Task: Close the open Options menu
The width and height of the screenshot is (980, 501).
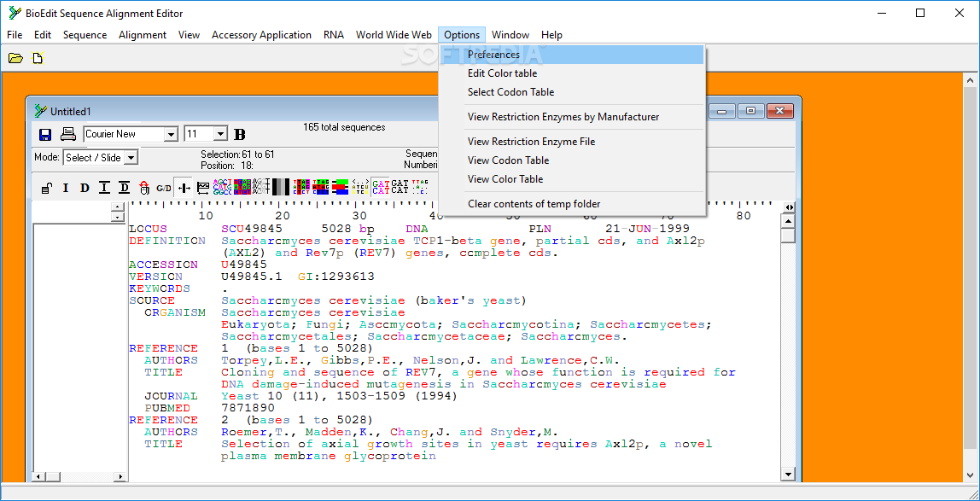Action: 462,35
